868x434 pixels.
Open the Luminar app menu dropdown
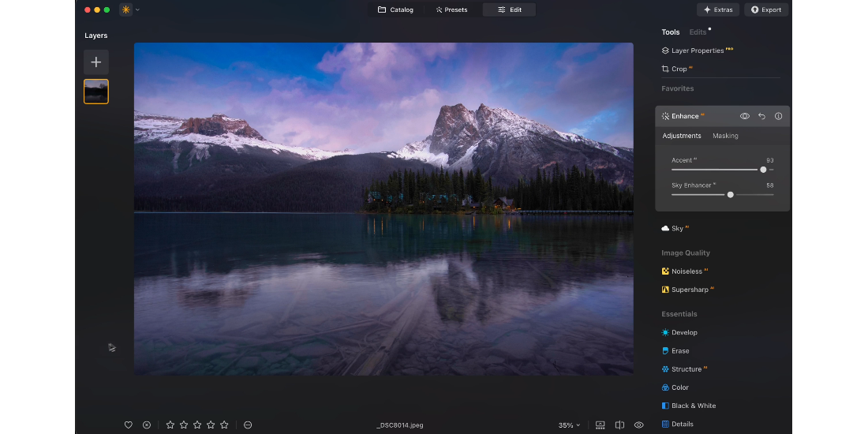pyautogui.click(x=129, y=9)
